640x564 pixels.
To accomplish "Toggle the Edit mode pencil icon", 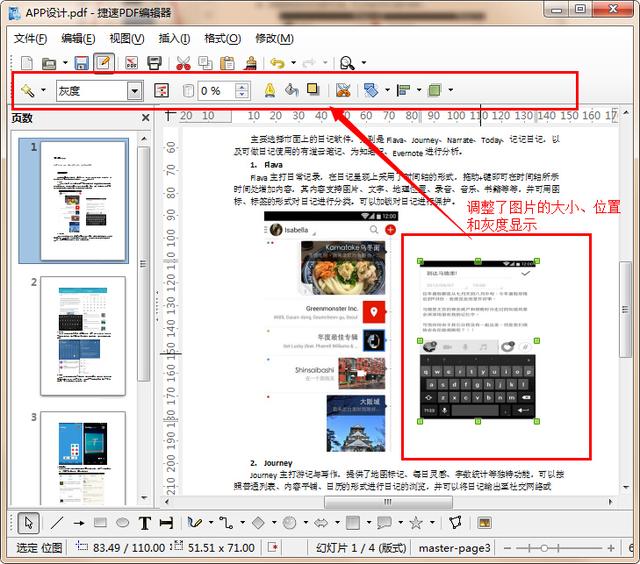I will tap(103, 63).
